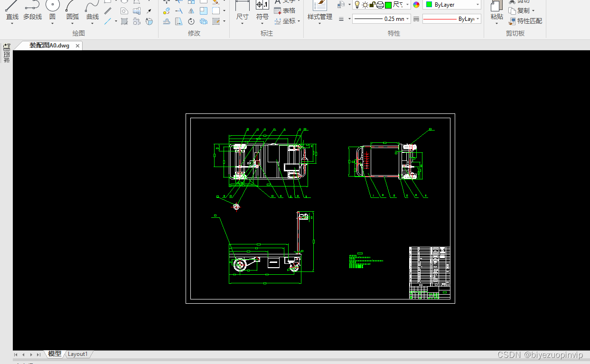Click the title block table in drawing
Image resolution: width=590 pixels, height=364 pixels.
(430, 273)
